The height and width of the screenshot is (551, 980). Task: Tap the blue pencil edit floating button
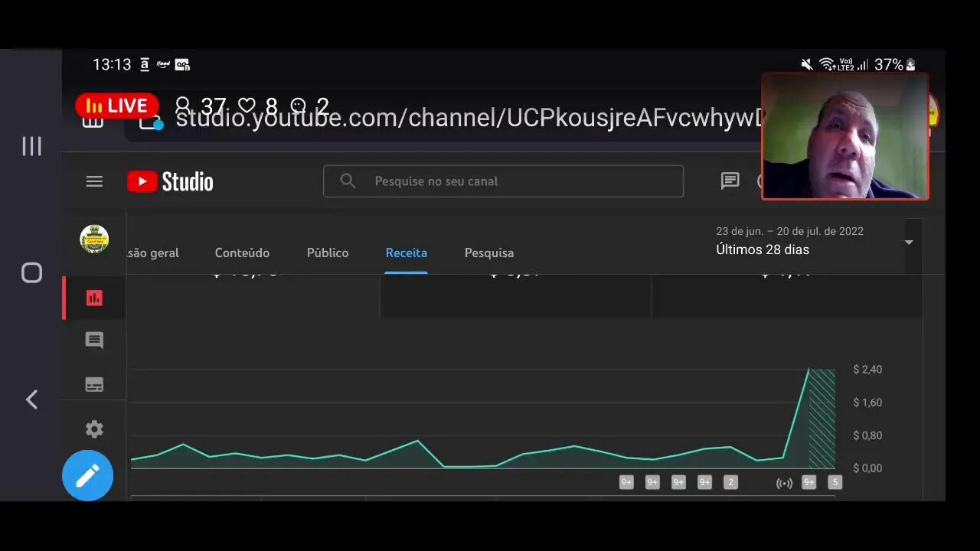[87, 475]
